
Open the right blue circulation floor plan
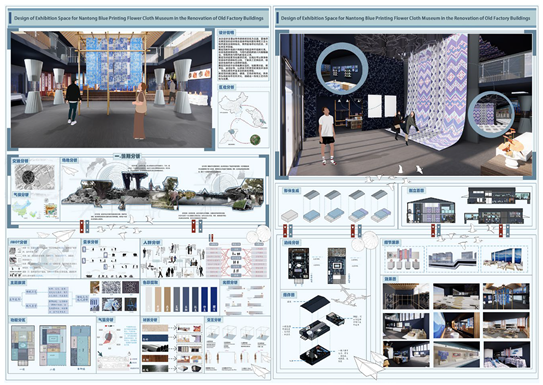point(337,265)
